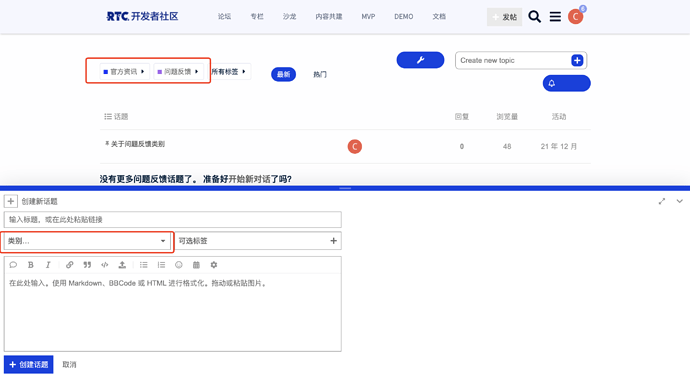This screenshot has height=377, width=690.
Task: Apply italic formatting in composer
Action: (48, 265)
